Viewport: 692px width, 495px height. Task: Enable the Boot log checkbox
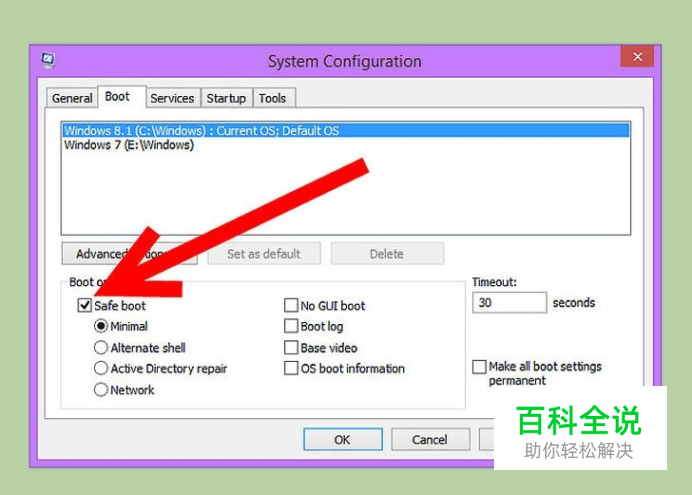point(291,326)
